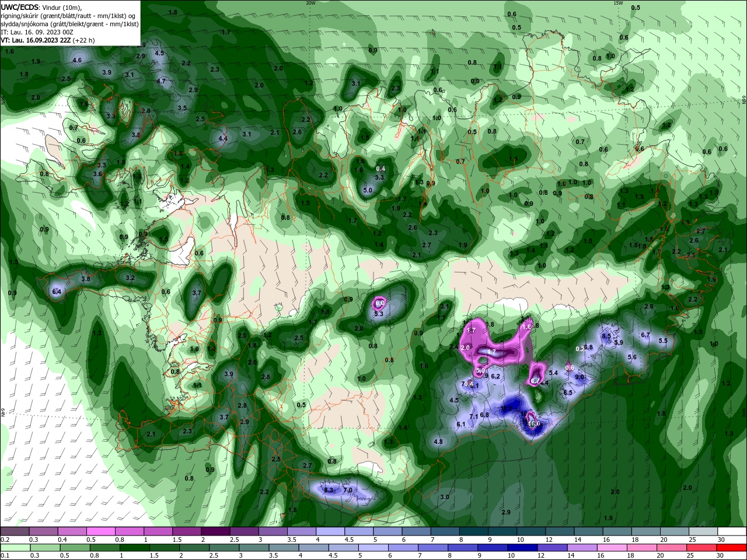This screenshot has height=560, width=747.
Task: Click the value 7.1 on the map
Action: coord(474,416)
